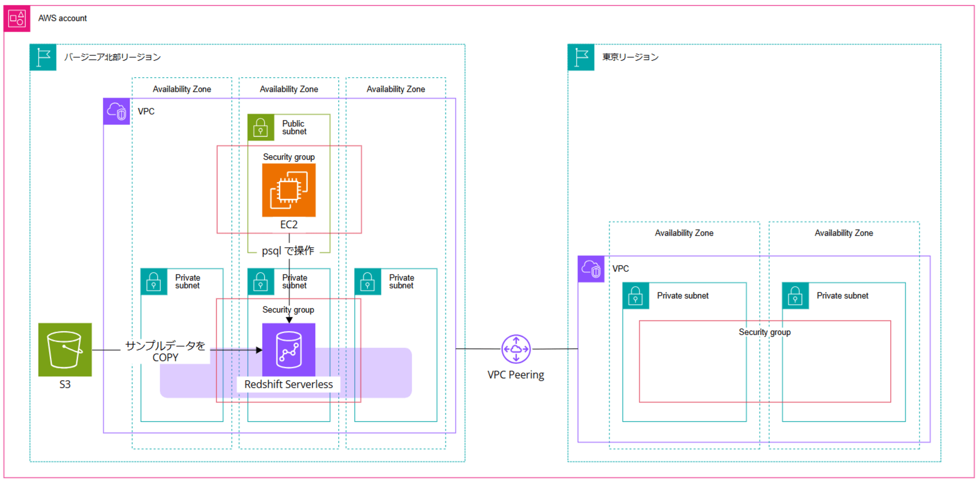Click the 'S3' label text
Viewport: 980px width, 482px height.
[x=65, y=385]
